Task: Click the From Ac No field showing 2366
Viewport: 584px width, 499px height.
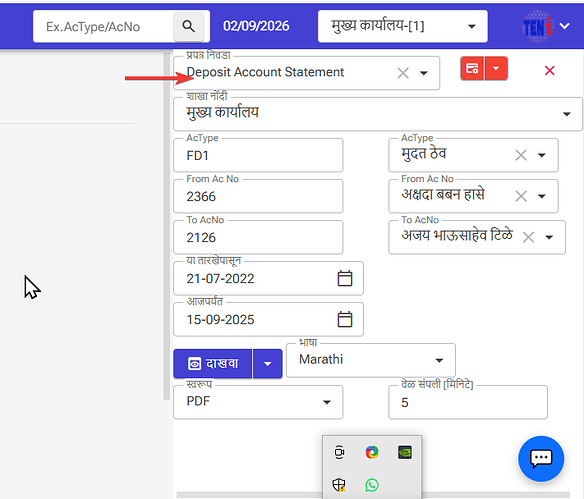Action: [x=258, y=196]
